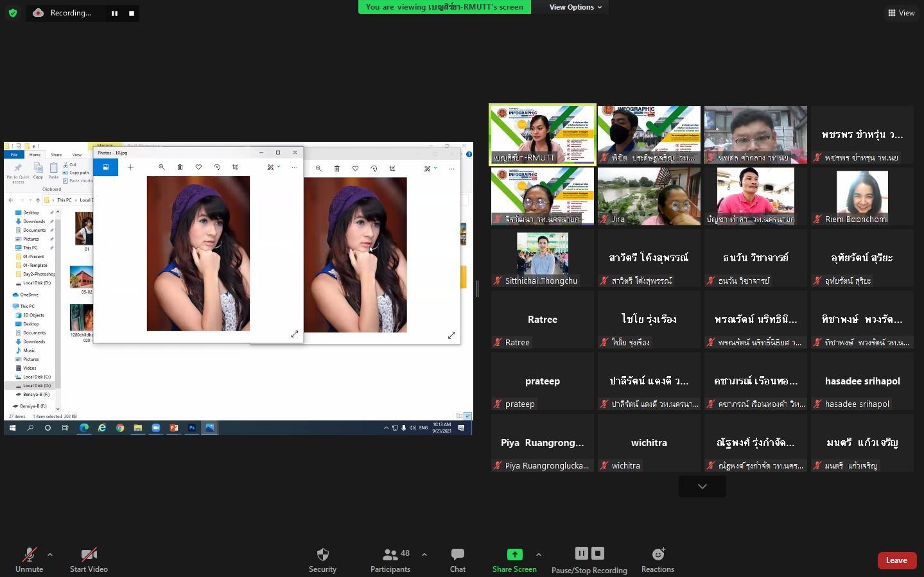Unmute the microphone in Zoom toolbar
Image resolution: width=924 pixels, height=577 pixels.
tap(29, 560)
